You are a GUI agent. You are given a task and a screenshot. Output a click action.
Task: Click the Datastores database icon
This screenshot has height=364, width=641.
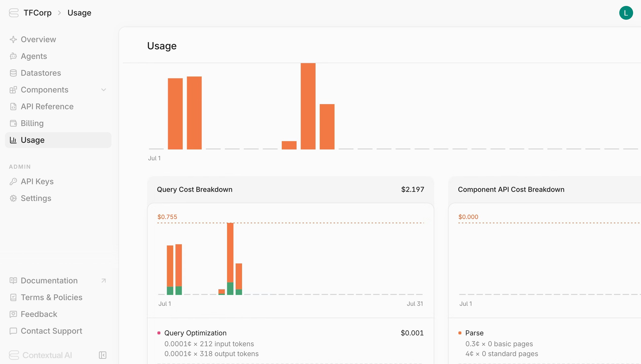[x=13, y=73]
